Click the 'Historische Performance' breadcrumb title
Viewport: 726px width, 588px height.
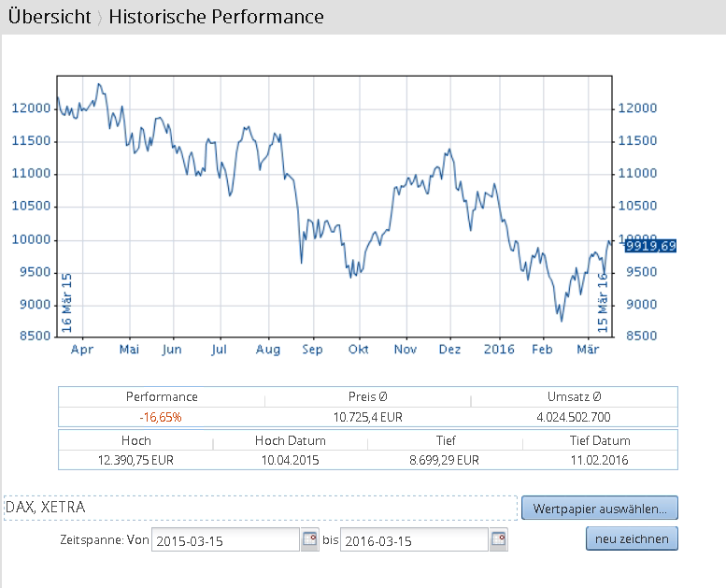[x=216, y=17]
